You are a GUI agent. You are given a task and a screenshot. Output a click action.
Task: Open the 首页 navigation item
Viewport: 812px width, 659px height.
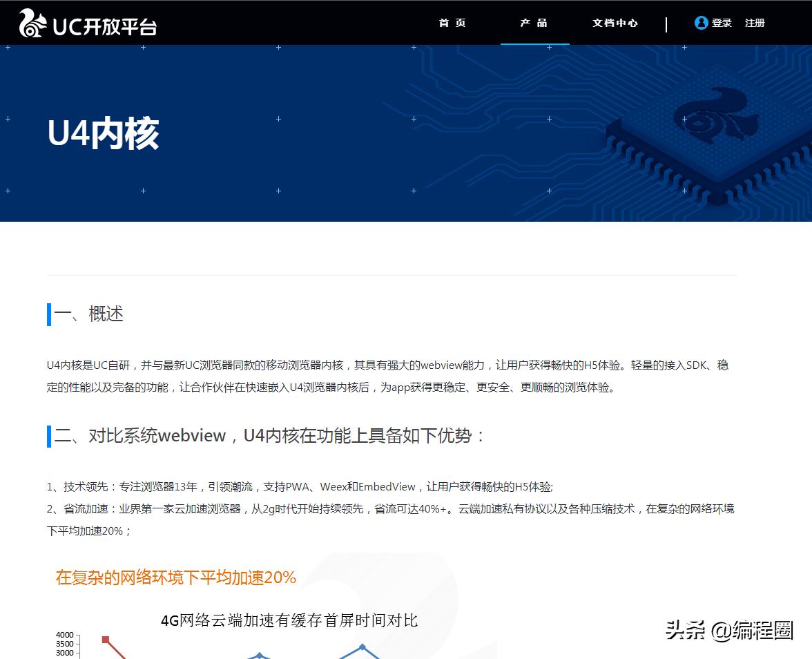click(452, 23)
